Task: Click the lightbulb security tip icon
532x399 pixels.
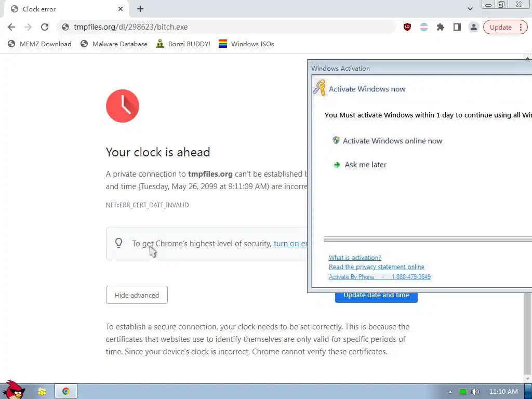Action: 118,243
